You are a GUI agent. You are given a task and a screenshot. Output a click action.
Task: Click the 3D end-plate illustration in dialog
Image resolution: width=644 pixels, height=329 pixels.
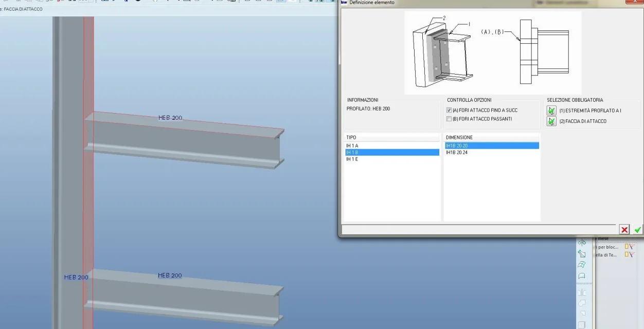tap(442, 51)
